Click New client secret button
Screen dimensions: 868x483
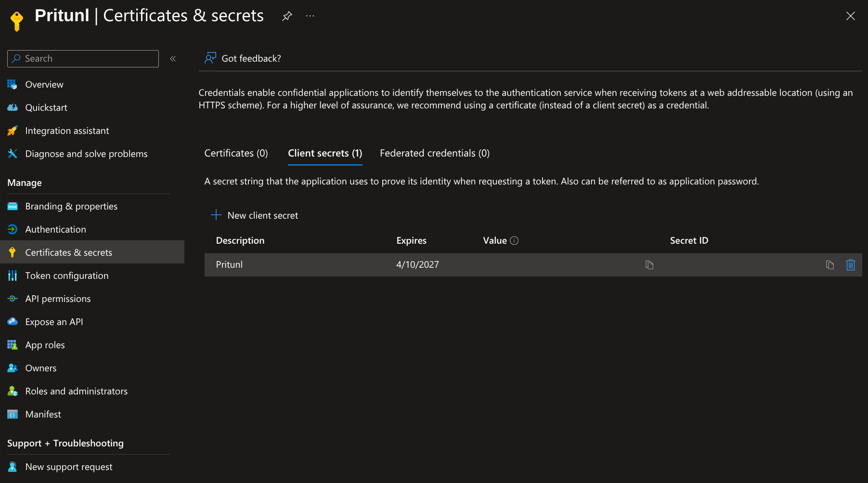[255, 215]
